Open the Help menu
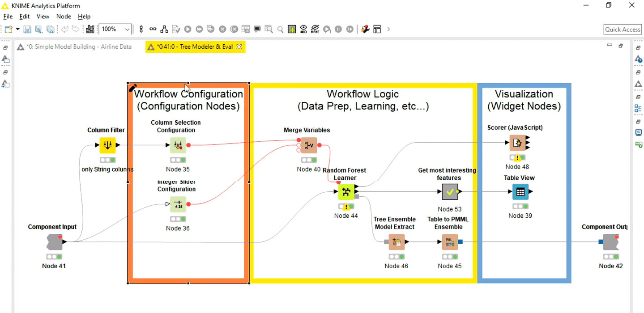 tap(84, 17)
